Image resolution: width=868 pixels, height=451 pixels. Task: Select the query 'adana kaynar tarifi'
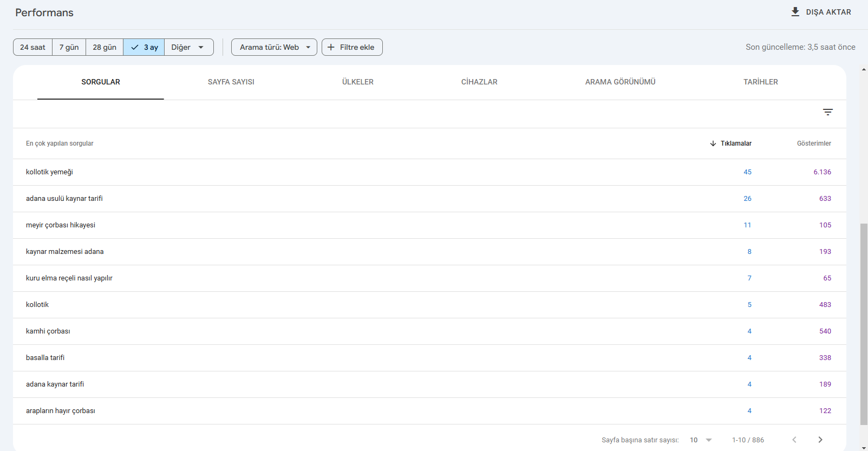(55, 384)
